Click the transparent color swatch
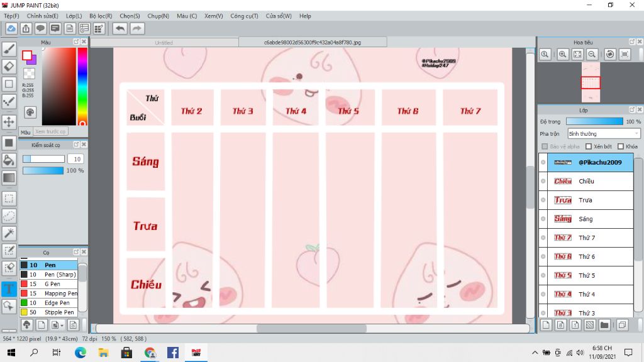 tap(29, 74)
